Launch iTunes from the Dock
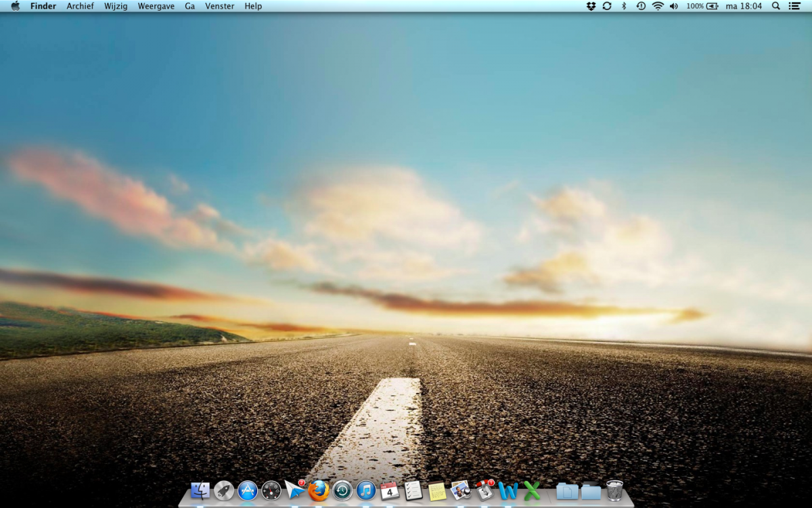812x508 pixels. pyautogui.click(x=366, y=490)
